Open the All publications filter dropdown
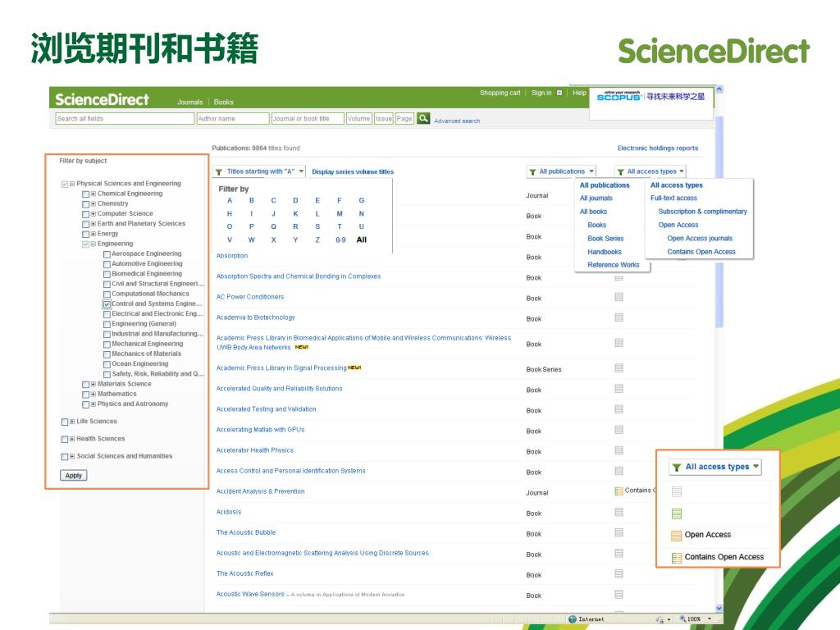Screen dimensions: 840x630 coord(561,171)
